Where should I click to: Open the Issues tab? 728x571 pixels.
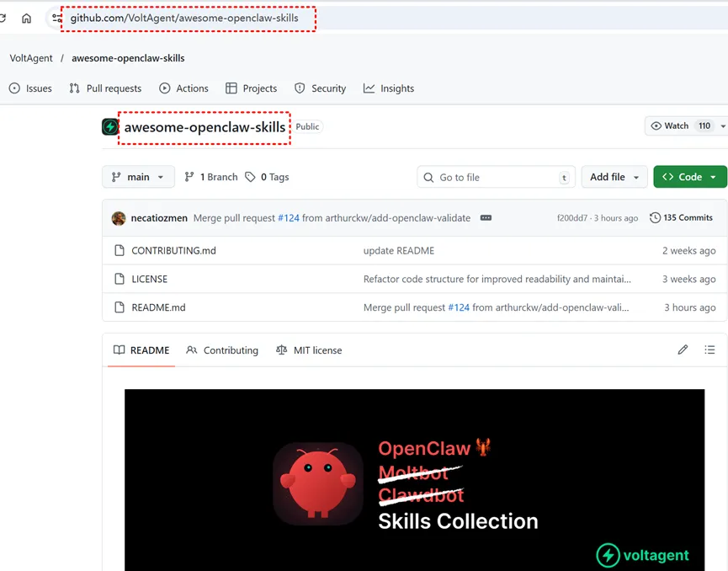click(x=30, y=88)
